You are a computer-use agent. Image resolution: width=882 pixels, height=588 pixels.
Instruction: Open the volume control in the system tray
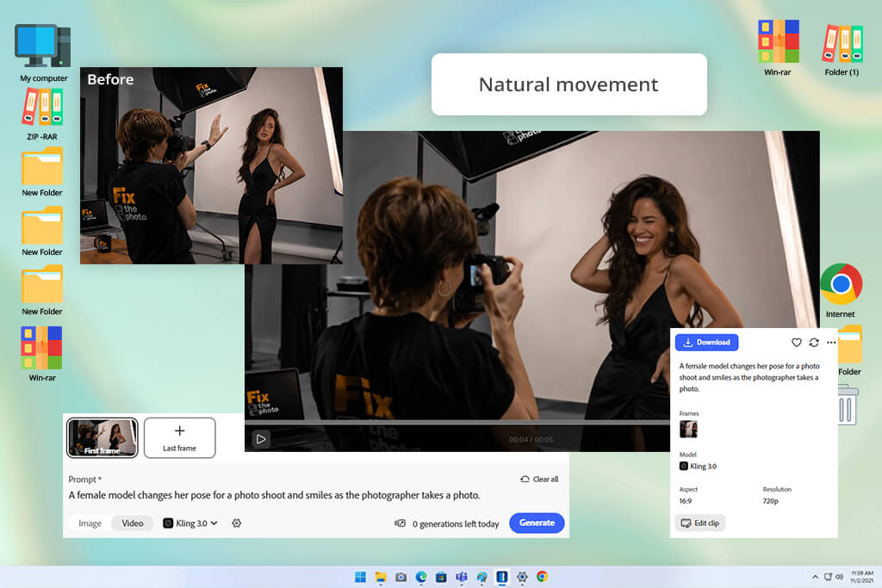tap(839, 577)
